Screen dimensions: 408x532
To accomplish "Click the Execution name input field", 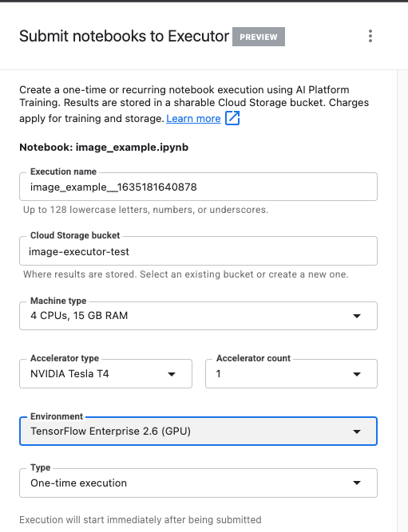I will [198, 187].
